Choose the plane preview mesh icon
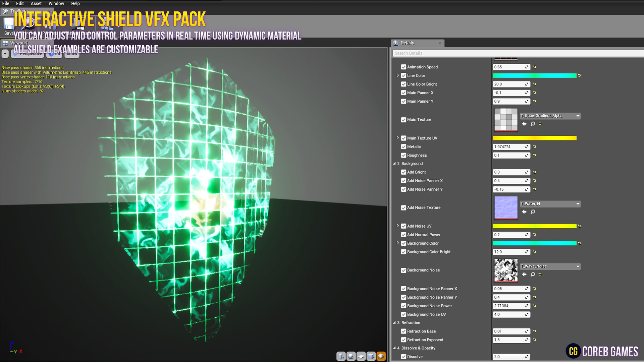Image resolution: width=644 pixels, height=362 pixels. click(x=361, y=356)
